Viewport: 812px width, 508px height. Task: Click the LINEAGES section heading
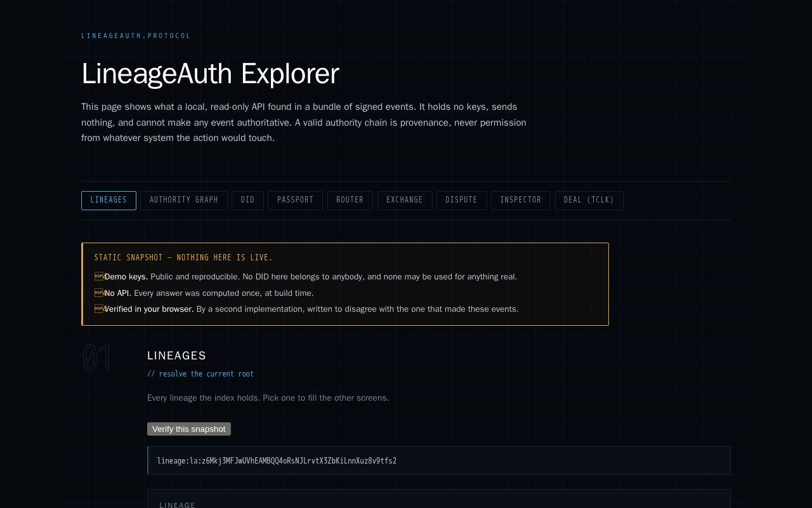177,356
